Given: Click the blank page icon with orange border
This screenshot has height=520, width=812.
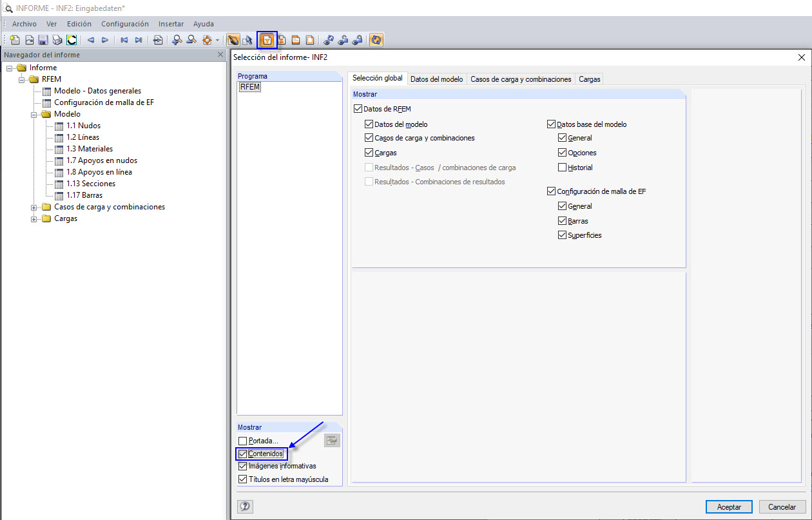Looking at the screenshot, I should pos(310,40).
